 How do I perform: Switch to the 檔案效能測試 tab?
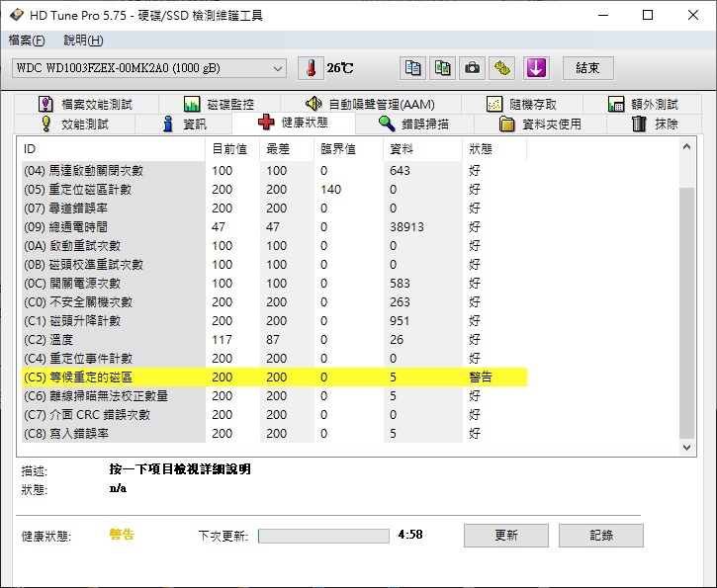point(86,105)
